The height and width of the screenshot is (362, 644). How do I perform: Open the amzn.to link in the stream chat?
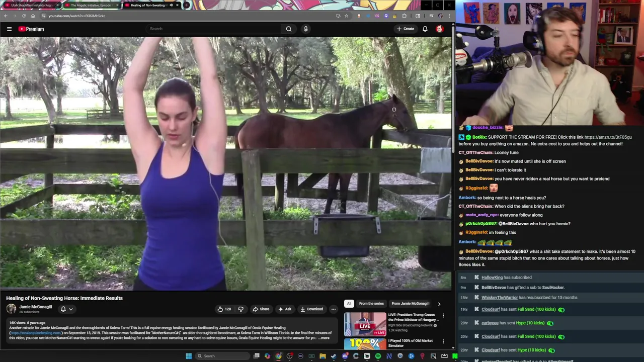click(608, 137)
